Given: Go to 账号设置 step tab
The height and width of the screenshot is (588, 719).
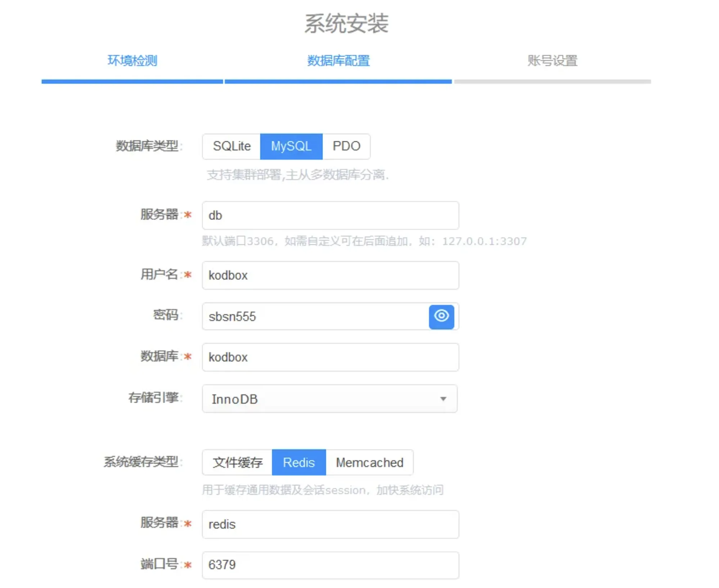Looking at the screenshot, I should [x=552, y=60].
